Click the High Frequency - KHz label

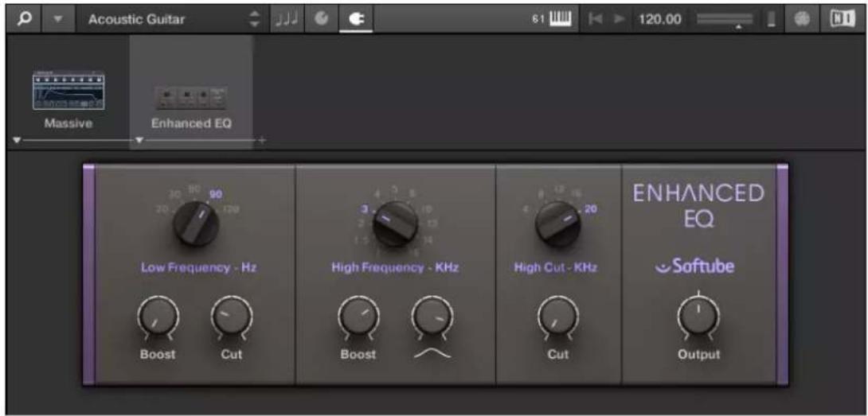395,268
